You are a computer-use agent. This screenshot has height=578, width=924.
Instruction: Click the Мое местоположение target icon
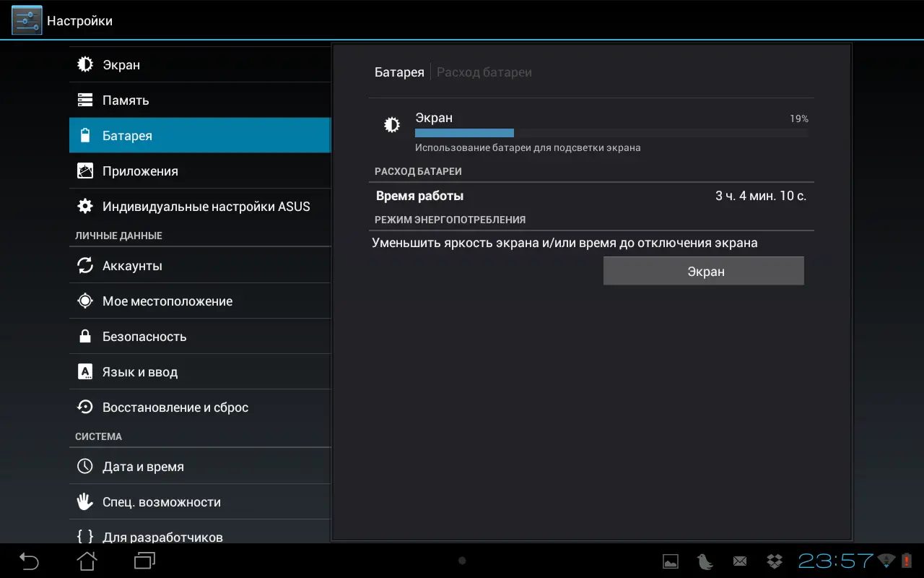[x=85, y=301]
